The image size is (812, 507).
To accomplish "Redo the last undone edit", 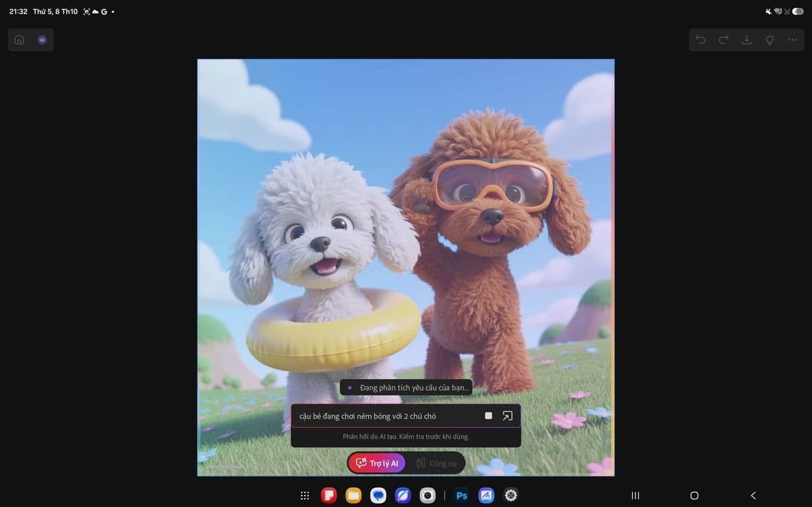I will coord(723,40).
